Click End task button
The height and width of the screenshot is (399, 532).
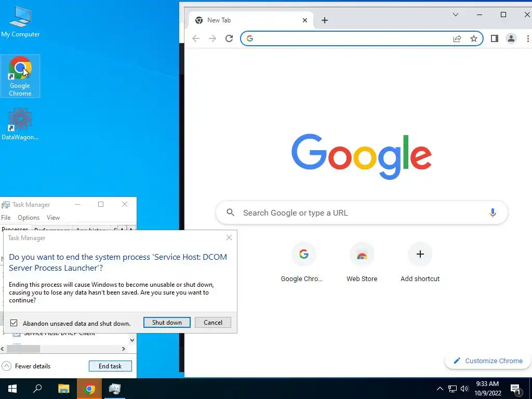110,366
